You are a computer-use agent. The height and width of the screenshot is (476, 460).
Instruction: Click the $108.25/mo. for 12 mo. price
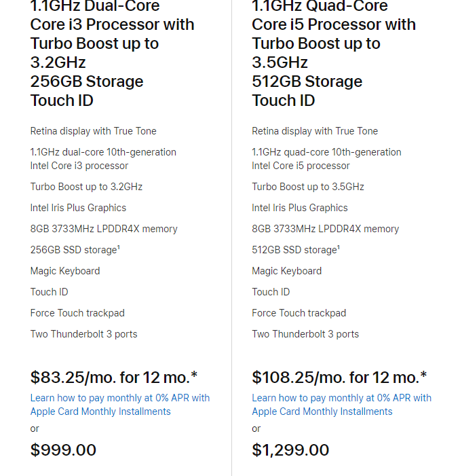coord(339,378)
